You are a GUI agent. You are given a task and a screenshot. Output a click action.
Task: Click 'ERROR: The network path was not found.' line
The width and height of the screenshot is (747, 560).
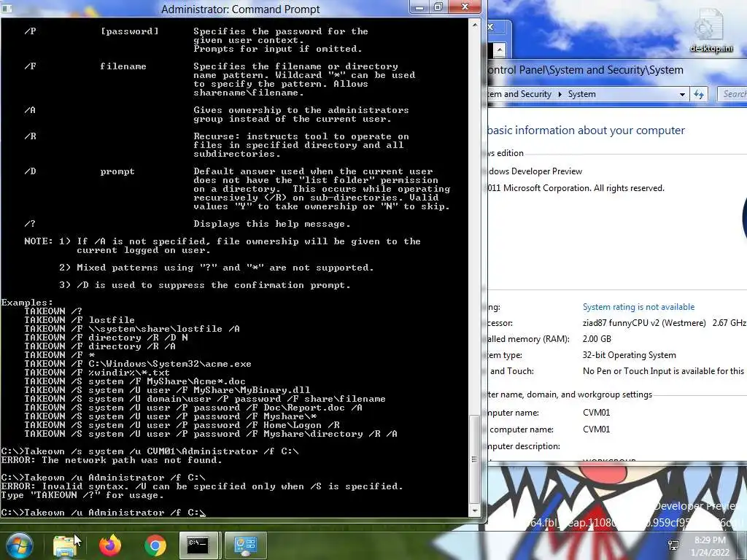pos(112,461)
